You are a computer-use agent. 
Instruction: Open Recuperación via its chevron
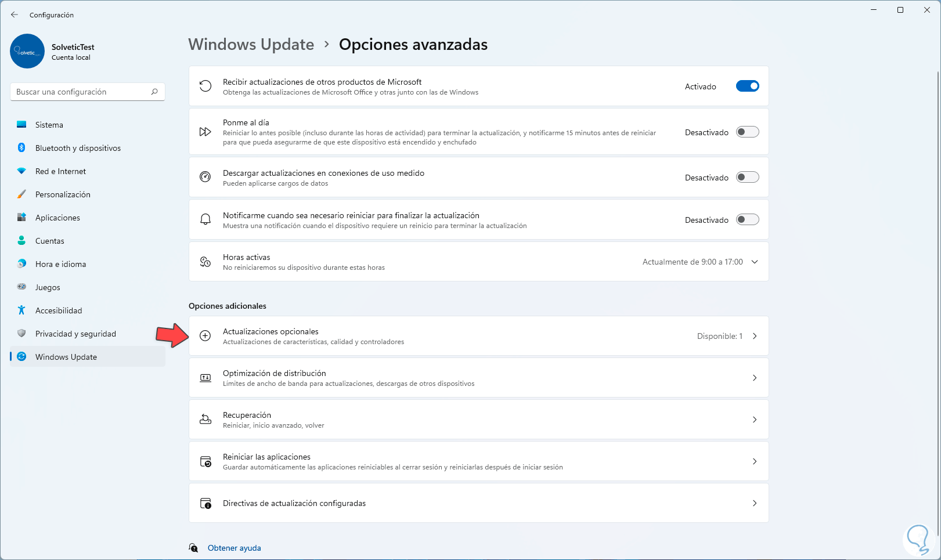point(755,420)
